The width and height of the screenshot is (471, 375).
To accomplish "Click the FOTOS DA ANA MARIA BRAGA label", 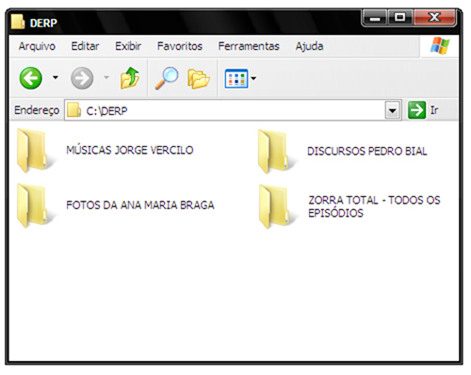I will (x=140, y=205).
